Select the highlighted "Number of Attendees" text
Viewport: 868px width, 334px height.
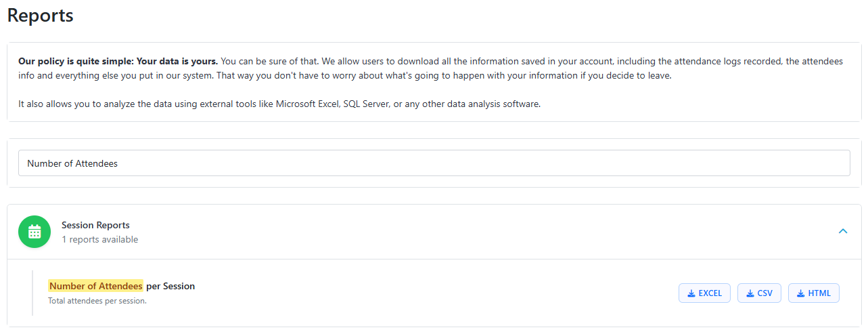tap(95, 286)
